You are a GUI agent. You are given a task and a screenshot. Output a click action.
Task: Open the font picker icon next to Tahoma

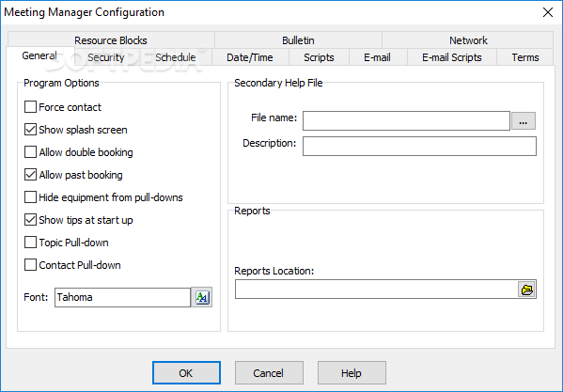coord(202,297)
